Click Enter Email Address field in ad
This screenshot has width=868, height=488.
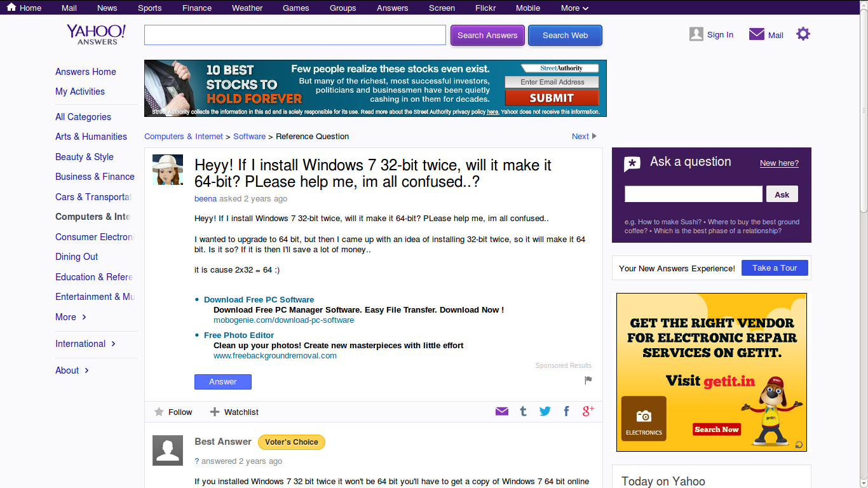[x=552, y=82]
